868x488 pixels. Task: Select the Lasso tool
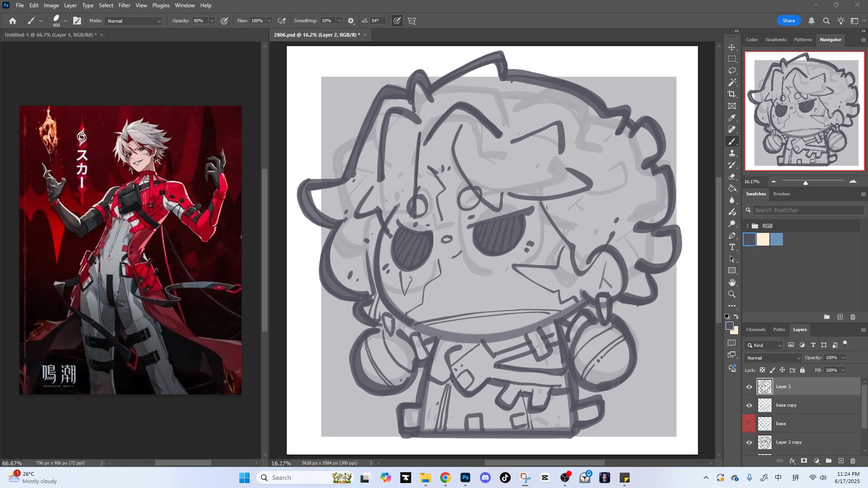click(x=732, y=71)
